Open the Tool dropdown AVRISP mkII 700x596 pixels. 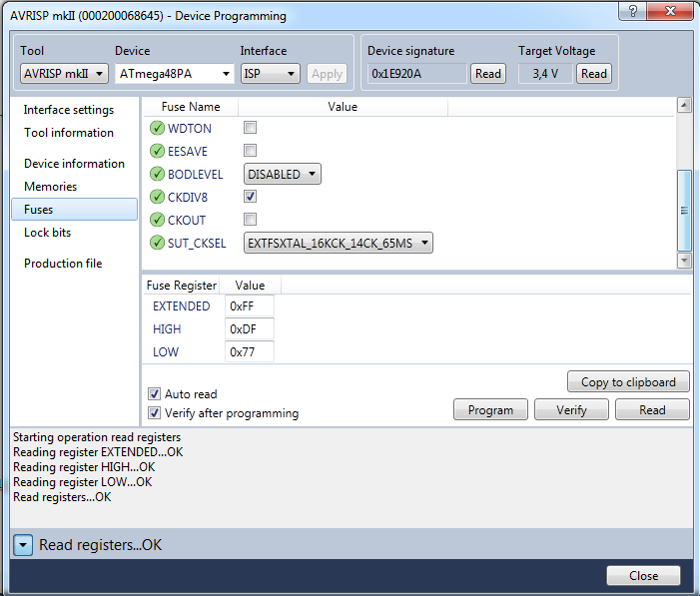pyautogui.click(x=64, y=74)
